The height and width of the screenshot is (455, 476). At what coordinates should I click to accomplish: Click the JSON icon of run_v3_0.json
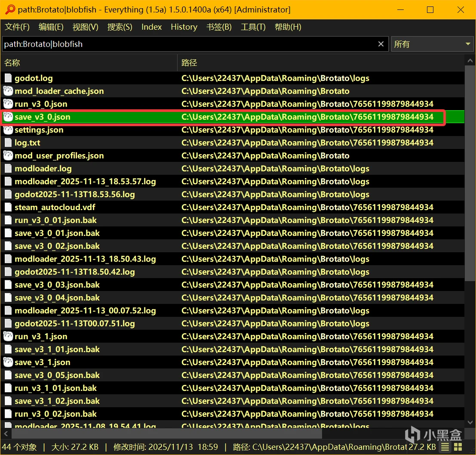pos(8,104)
